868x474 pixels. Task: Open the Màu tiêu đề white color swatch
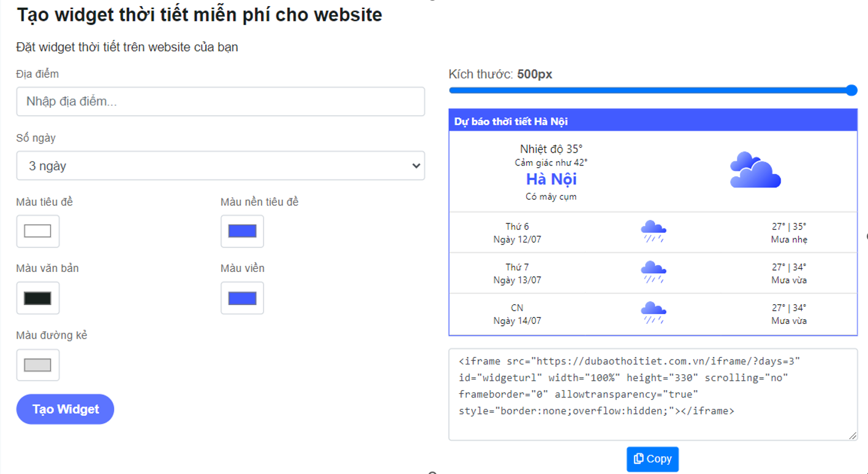[x=38, y=231]
